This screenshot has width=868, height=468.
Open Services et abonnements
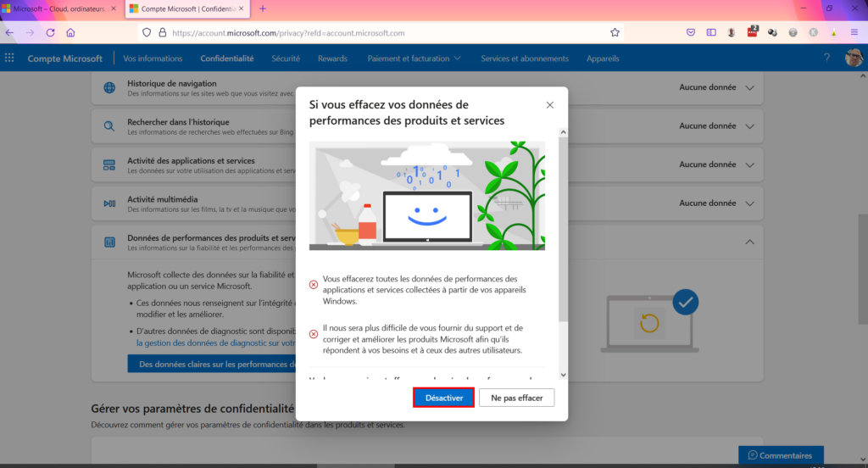point(524,58)
